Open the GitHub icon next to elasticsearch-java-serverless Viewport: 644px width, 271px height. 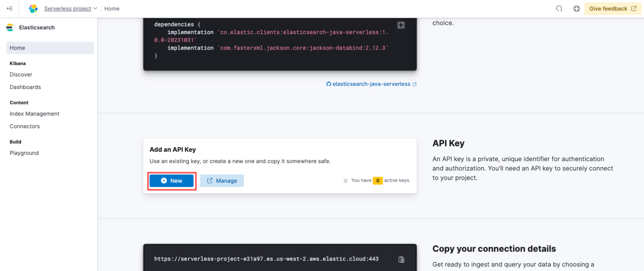point(328,84)
